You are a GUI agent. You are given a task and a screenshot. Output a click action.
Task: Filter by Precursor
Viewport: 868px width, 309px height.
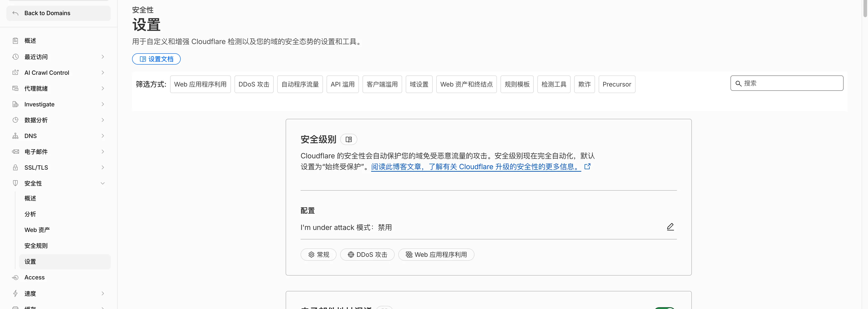(x=617, y=84)
